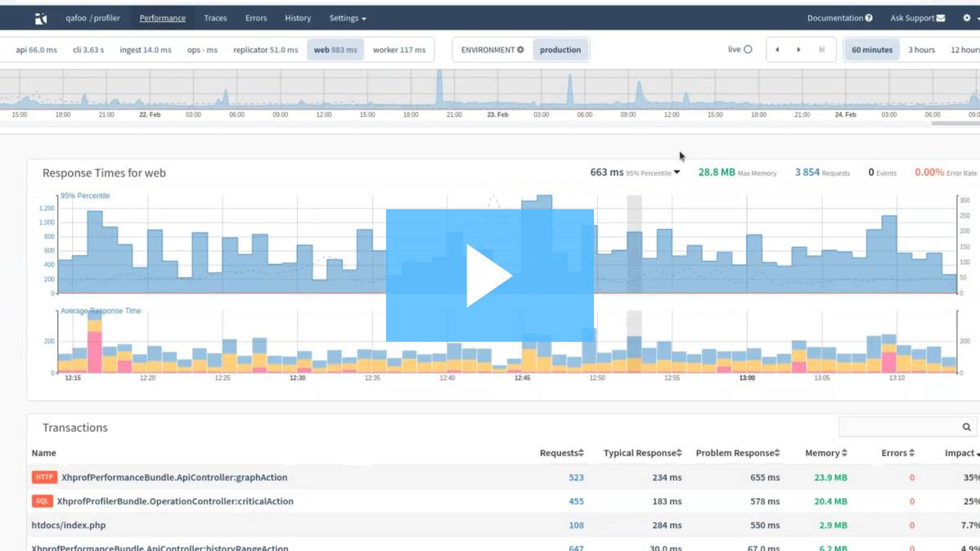
Task: Select the cli service tab
Action: (88, 50)
